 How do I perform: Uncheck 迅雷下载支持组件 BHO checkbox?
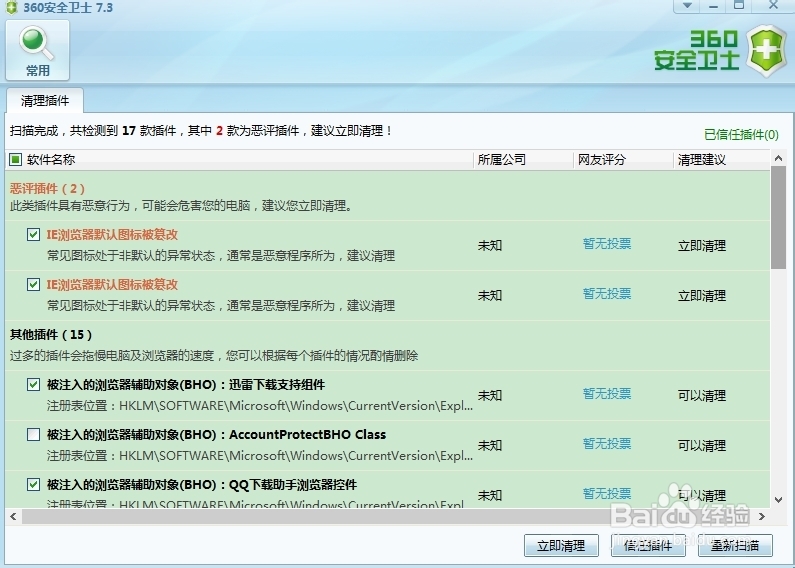(x=33, y=384)
